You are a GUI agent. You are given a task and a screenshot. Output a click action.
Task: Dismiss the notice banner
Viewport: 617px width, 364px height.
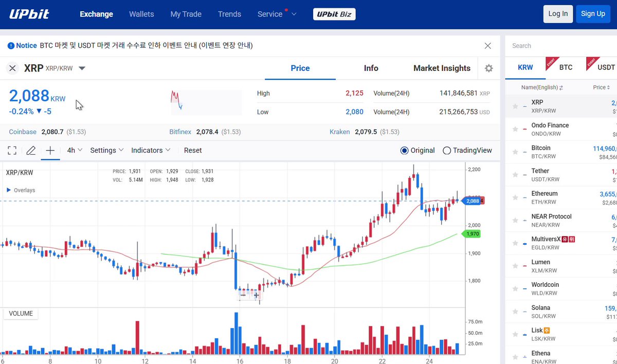(488, 46)
